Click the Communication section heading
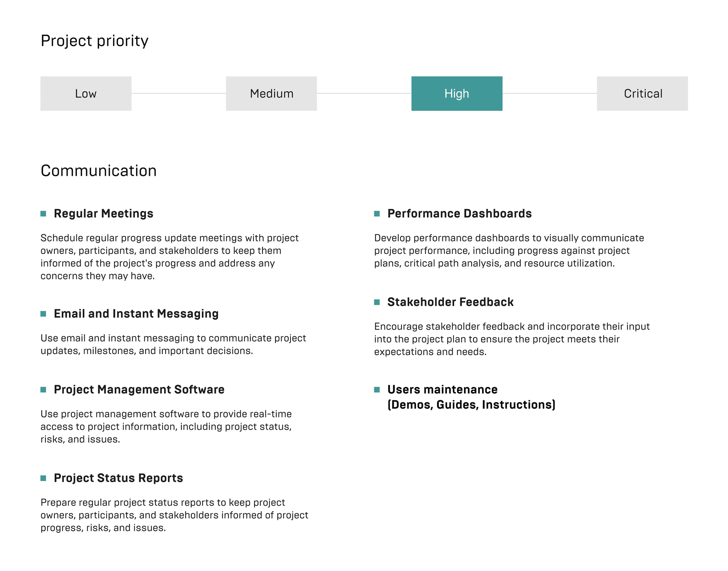728x571 pixels. (x=99, y=171)
